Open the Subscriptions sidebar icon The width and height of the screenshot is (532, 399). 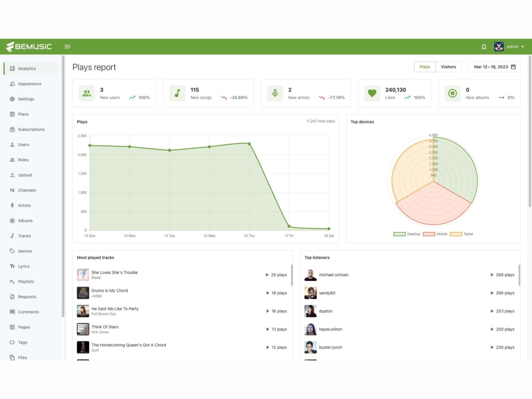point(12,129)
